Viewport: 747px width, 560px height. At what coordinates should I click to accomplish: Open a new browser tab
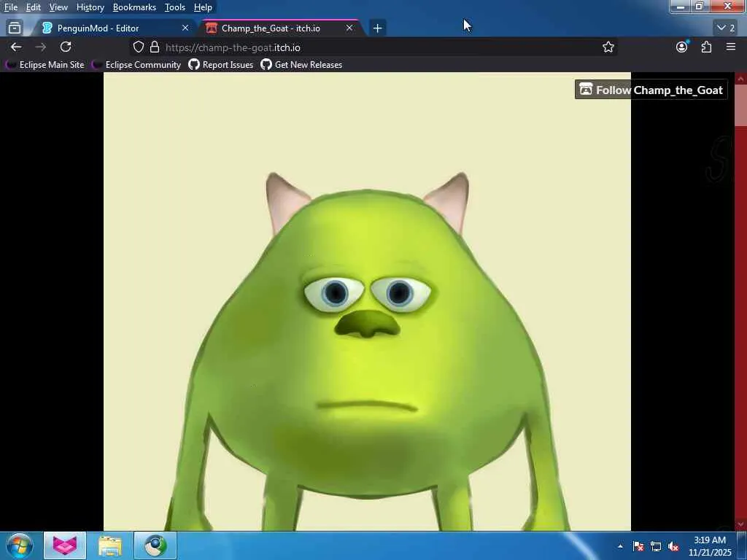click(x=377, y=28)
